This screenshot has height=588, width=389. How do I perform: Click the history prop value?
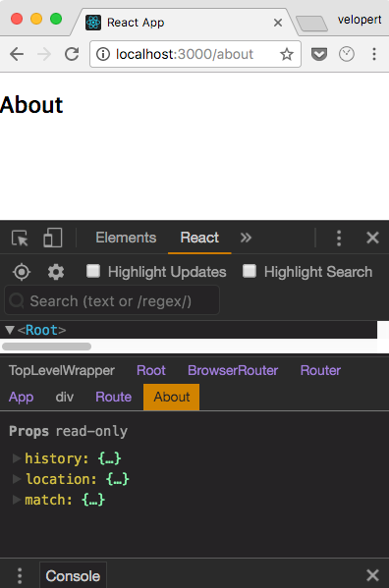pyautogui.click(x=109, y=458)
